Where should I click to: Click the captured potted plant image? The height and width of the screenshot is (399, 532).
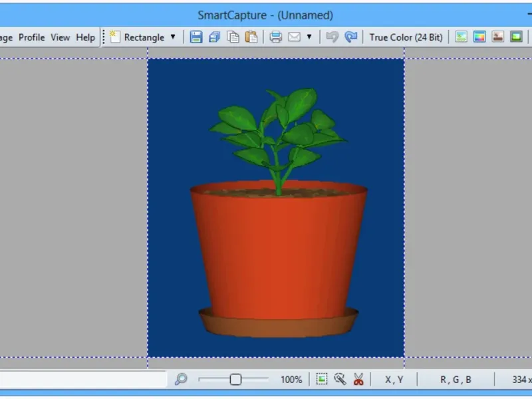(276, 207)
